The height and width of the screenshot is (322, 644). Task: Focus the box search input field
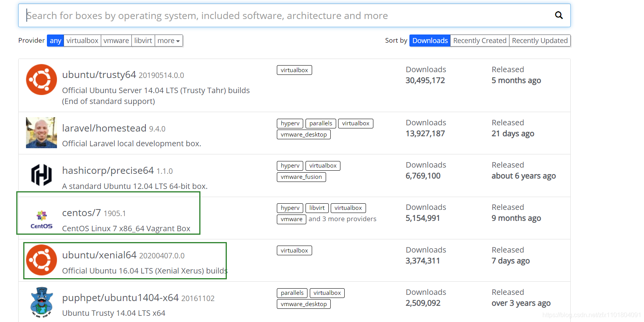294,16
